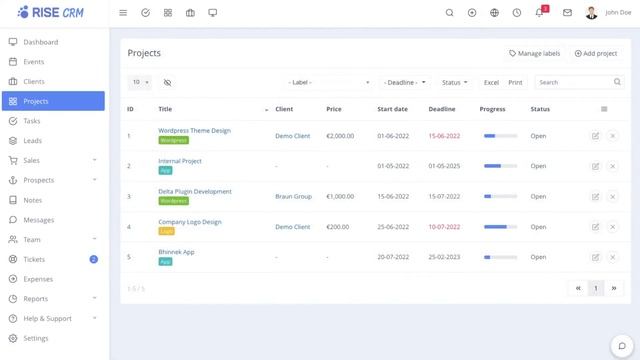Open the floating chat bubble icon
Image resolution: width=640 pixels, height=360 pixels.
622,346
